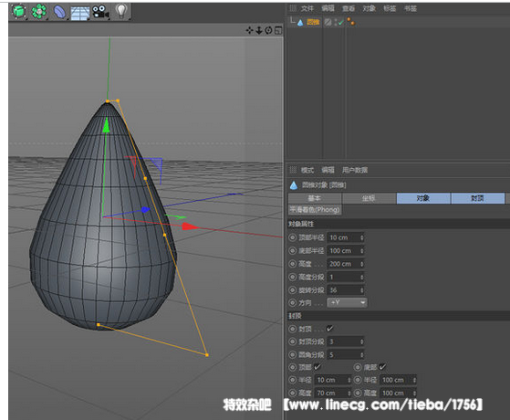This screenshot has width=510, height=420.
Task: Click the cone icon in attribute header
Action: click(x=294, y=185)
